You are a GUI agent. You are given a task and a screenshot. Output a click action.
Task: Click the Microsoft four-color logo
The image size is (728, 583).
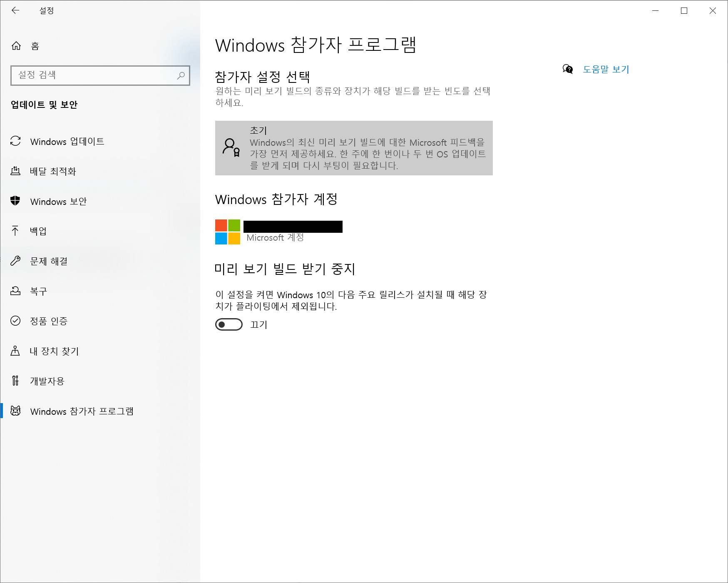[228, 232]
